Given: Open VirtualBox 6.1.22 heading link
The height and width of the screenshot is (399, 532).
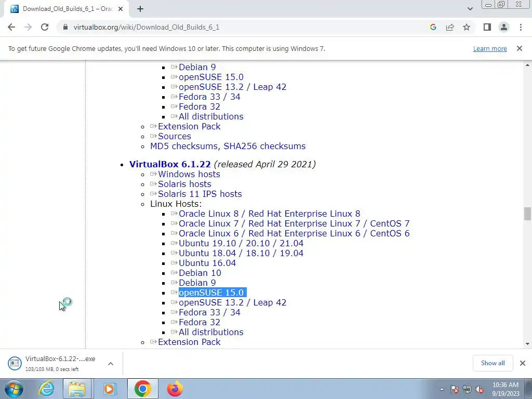Looking at the screenshot, I should coord(170,164).
